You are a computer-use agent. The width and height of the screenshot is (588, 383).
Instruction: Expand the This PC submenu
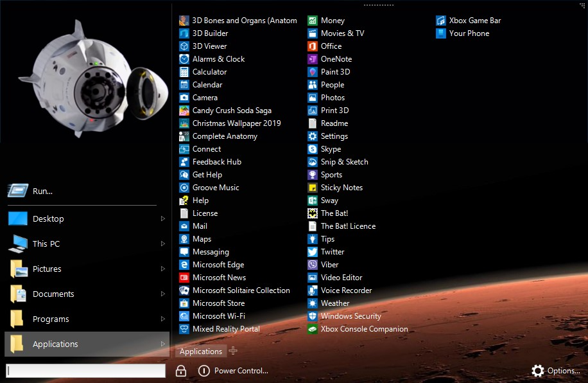(162, 244)
